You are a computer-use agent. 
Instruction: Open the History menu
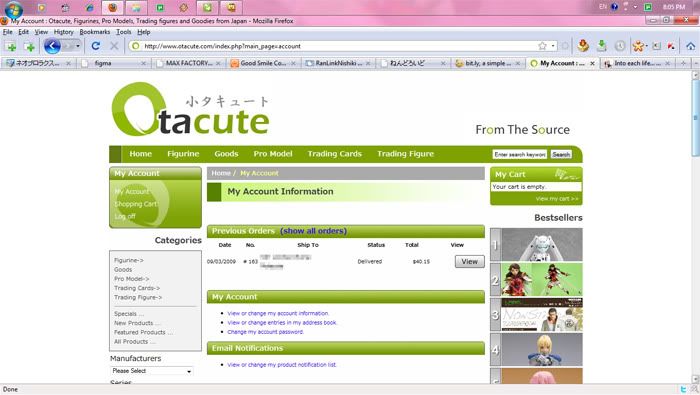(63, 32)
